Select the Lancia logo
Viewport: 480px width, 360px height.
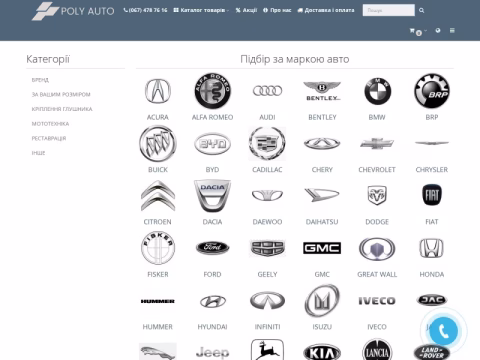click(x=377, y=350)
